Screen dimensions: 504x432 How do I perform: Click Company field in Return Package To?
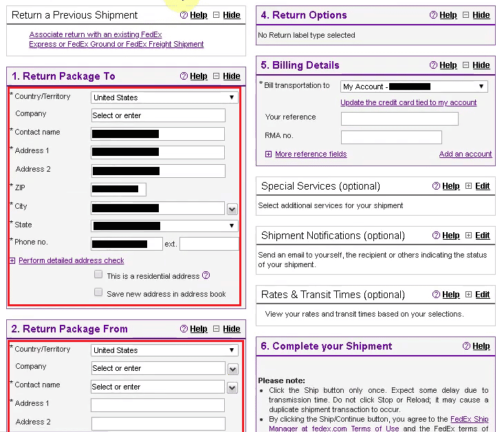(x=158, y=115)
